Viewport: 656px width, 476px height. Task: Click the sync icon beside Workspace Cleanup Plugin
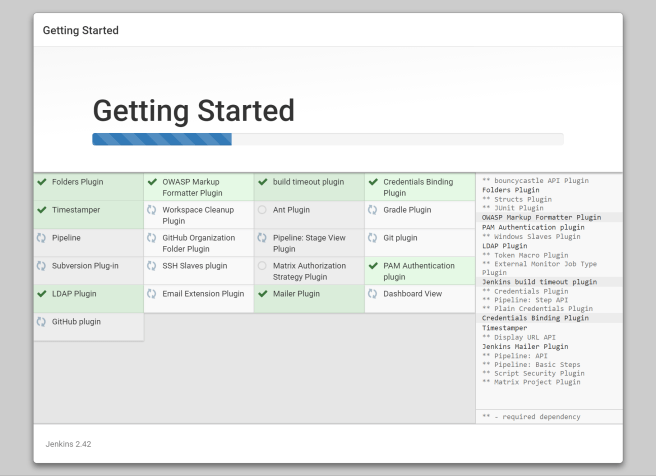(152, 210)
